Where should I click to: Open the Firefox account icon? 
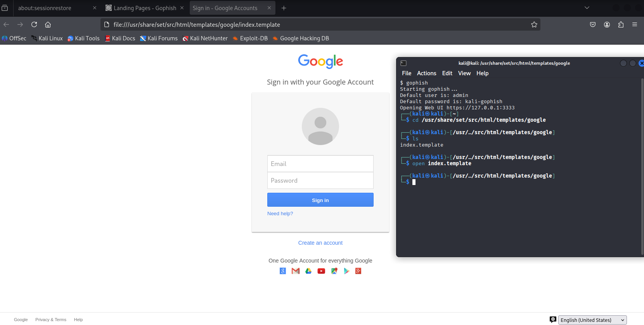(x=607, y=24)
